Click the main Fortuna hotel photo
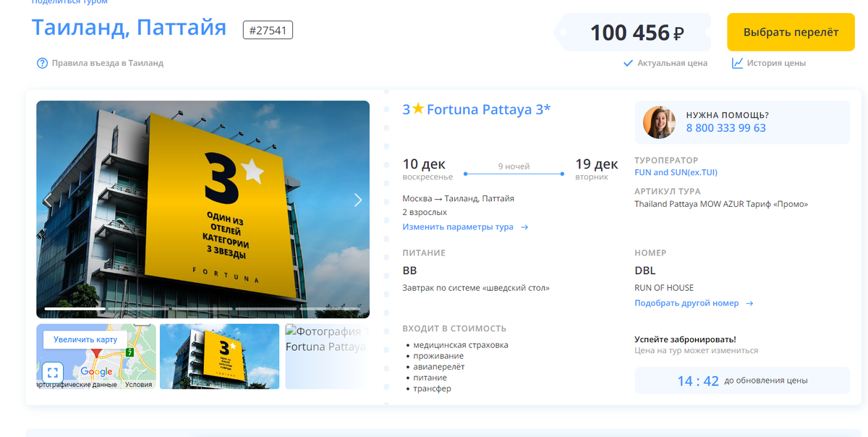Viewport: 868px width, 437px height. coord(203,209)
